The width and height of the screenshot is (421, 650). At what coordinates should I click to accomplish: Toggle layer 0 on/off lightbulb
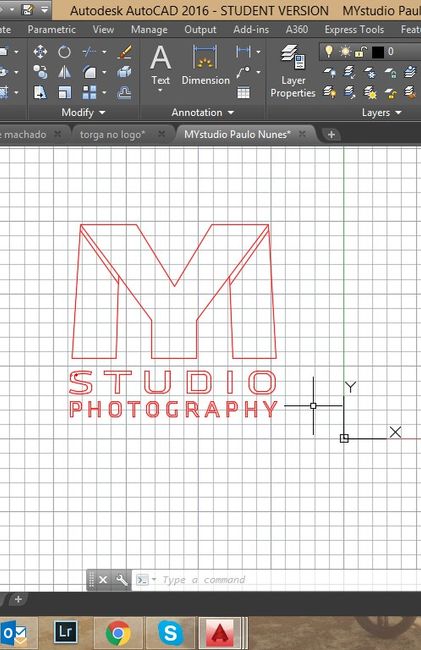click(329, 51)
